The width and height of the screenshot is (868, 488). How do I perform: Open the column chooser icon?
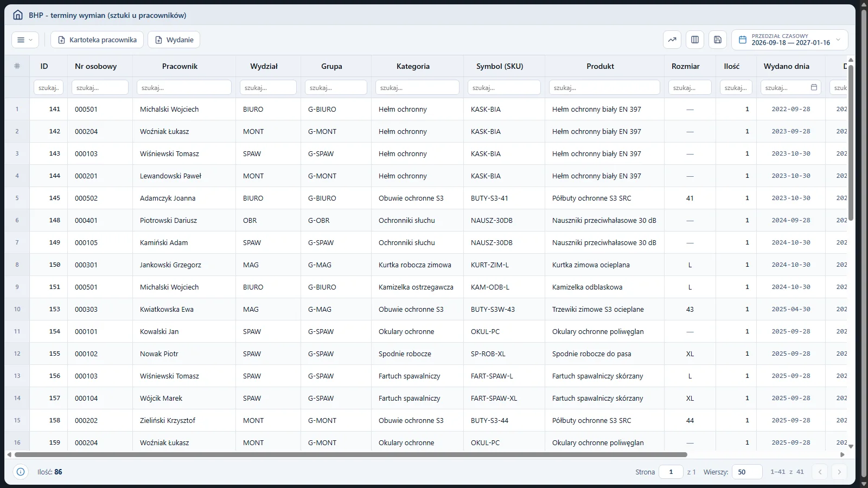pos(695,40)
